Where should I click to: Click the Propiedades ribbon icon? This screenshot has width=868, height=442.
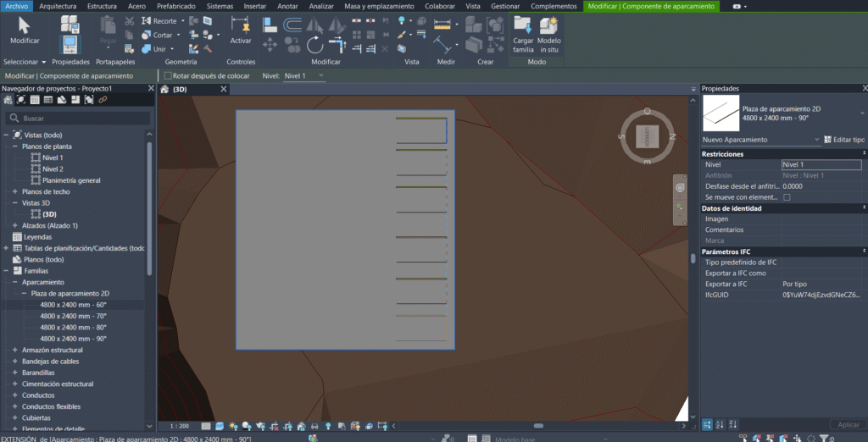tap(70, 34)
